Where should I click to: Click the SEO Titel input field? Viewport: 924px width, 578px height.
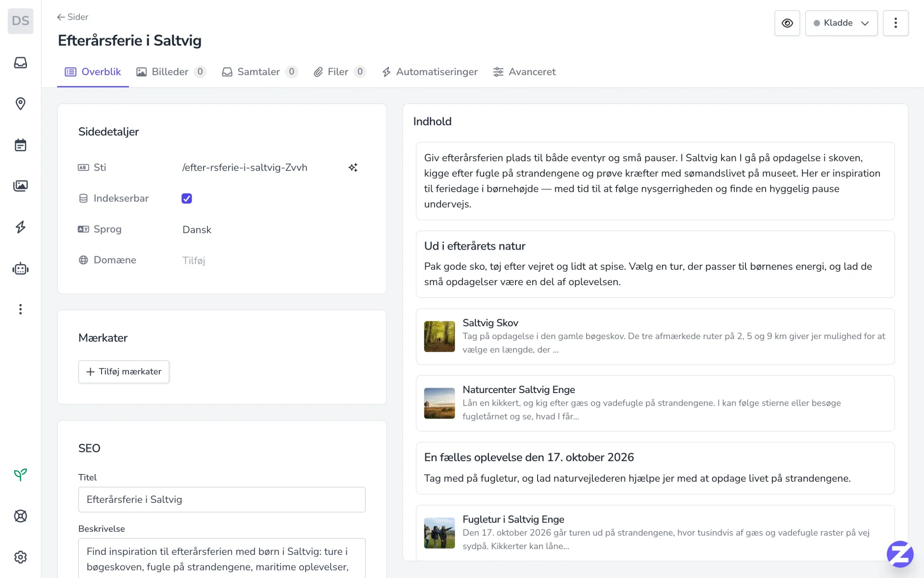(222, 499)
